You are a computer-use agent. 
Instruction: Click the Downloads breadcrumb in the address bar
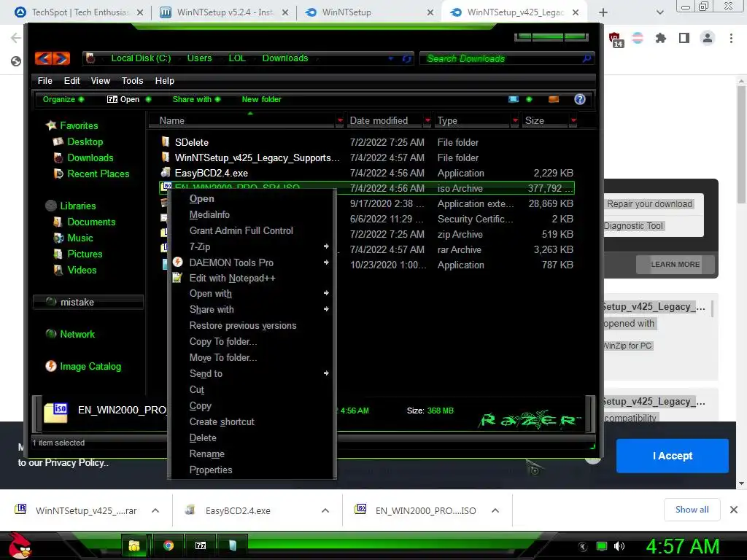click(x=285, y=58)
